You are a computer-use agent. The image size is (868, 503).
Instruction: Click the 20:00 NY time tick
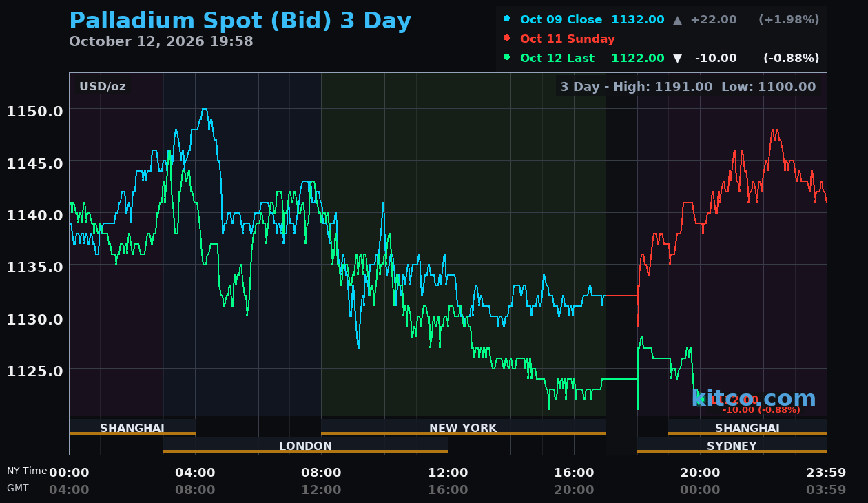click(700, 473)
